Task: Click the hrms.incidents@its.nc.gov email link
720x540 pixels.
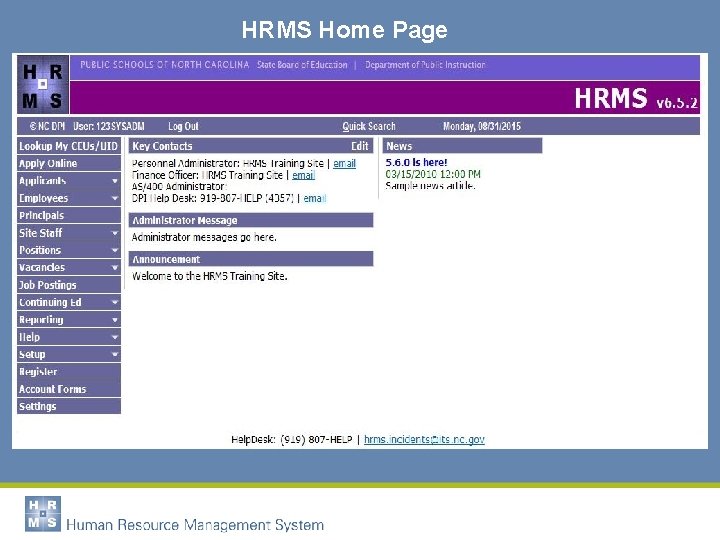Action: (x=424, y=439)
